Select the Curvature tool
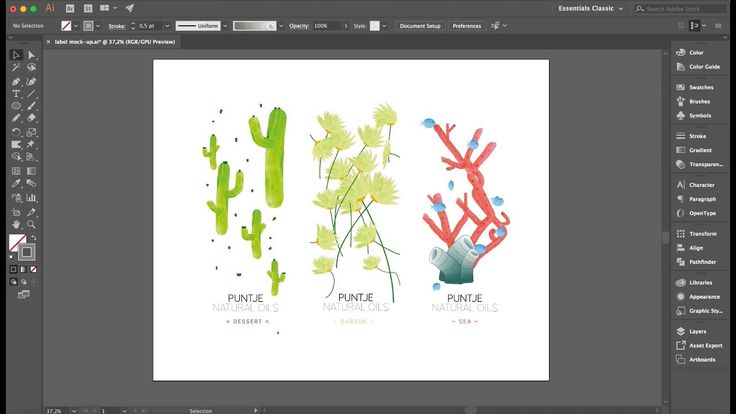Screen dimensions: 736x414 [31, 82]
